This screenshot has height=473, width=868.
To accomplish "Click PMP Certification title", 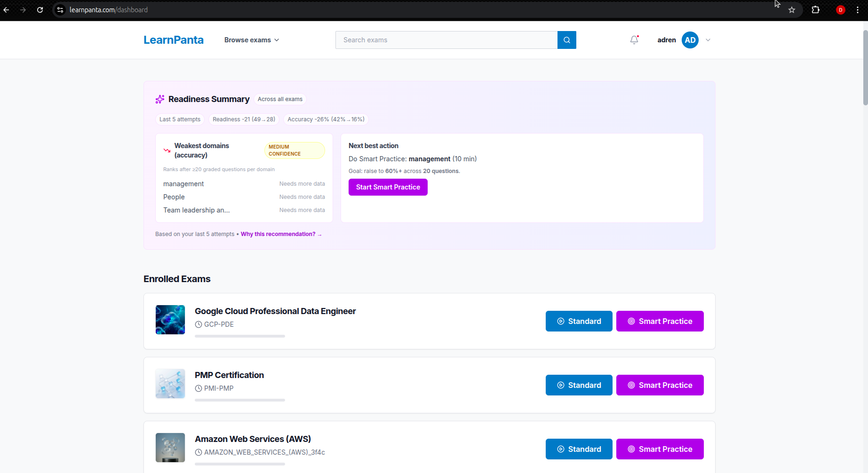I will click(229, 375).
